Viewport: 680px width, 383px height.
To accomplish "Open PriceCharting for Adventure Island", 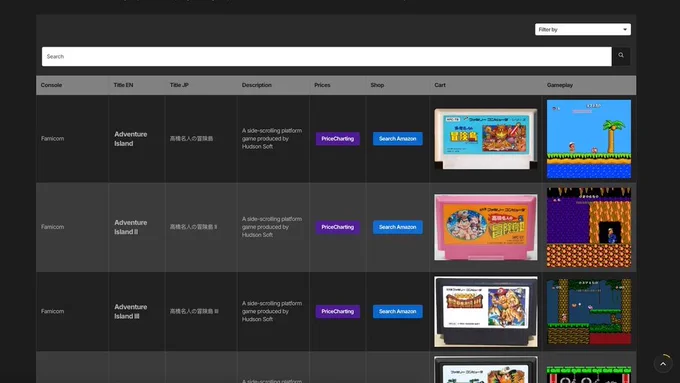I will pos(337,139).
